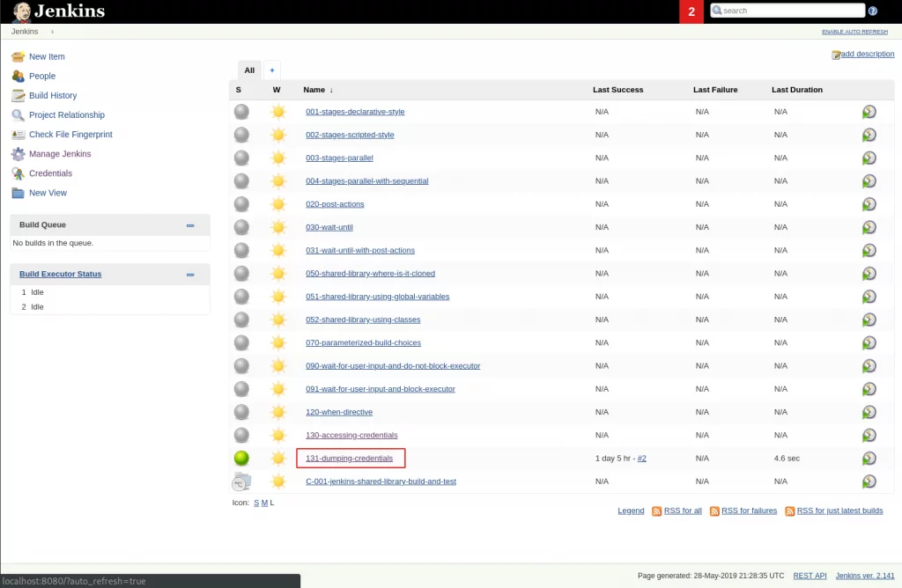The image size is (902, 588).
Task: Open the Legend link
Action: [631, 511]
